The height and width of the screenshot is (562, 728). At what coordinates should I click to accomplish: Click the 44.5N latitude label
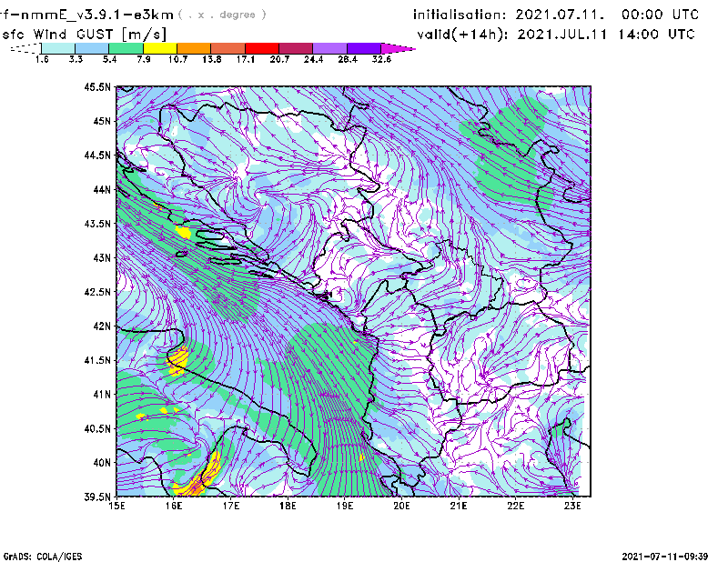(98, 155)
